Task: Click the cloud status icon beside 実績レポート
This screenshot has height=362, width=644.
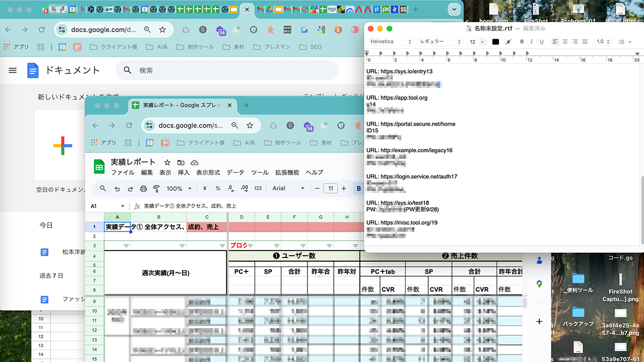Action: pos(194,162)
